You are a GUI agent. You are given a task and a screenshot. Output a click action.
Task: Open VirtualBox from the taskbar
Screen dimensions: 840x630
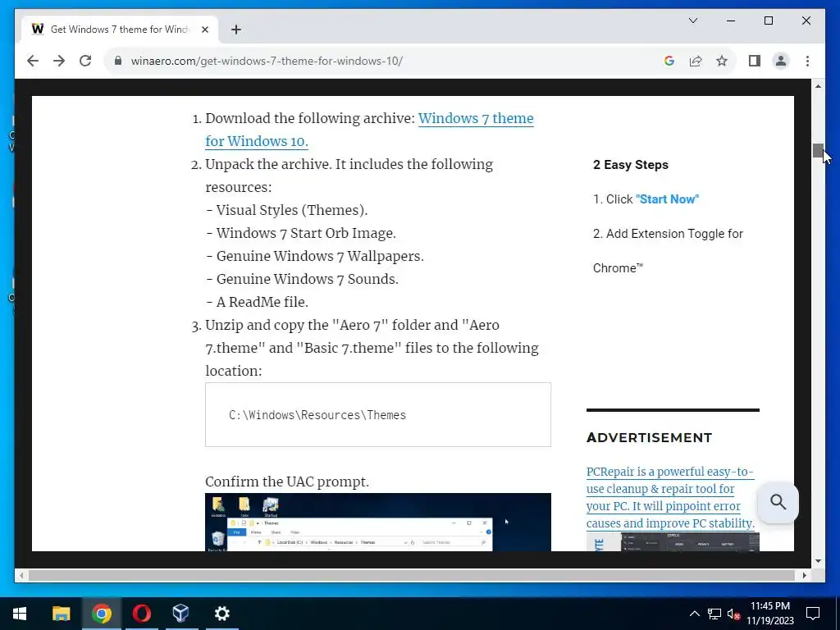tap(181, 614)
